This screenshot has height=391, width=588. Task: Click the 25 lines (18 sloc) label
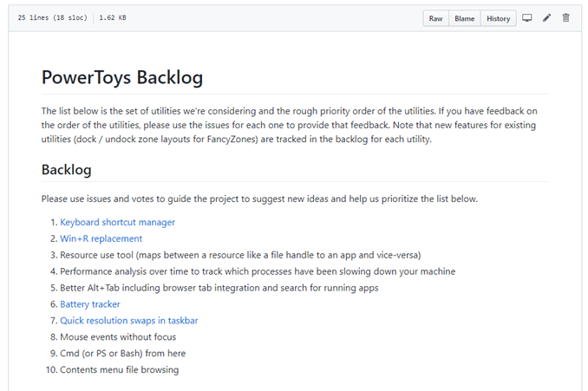(52, 18)
